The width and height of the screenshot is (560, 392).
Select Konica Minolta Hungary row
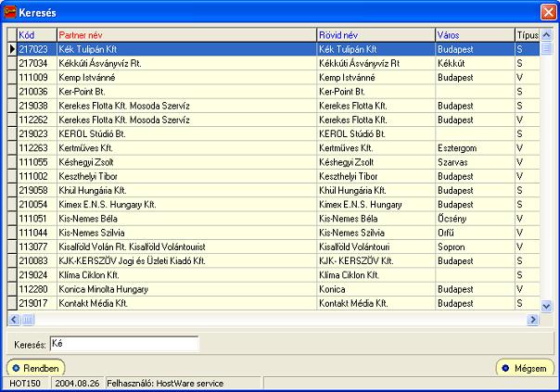274,289
